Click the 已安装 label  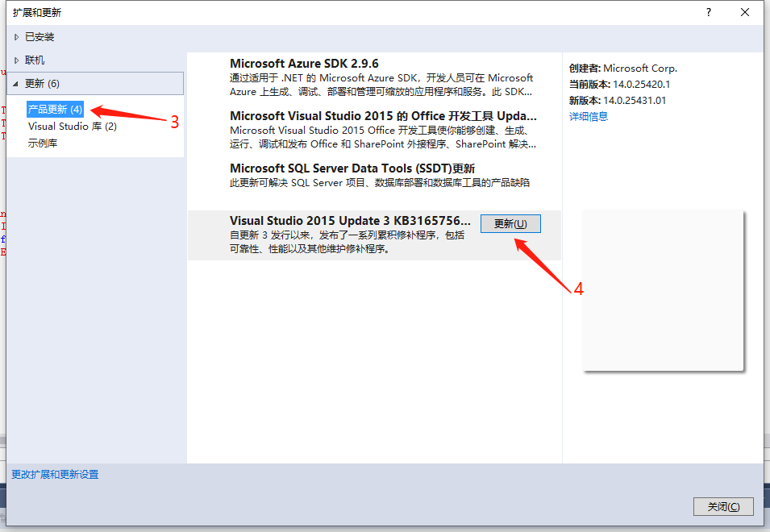coord(40,37)
